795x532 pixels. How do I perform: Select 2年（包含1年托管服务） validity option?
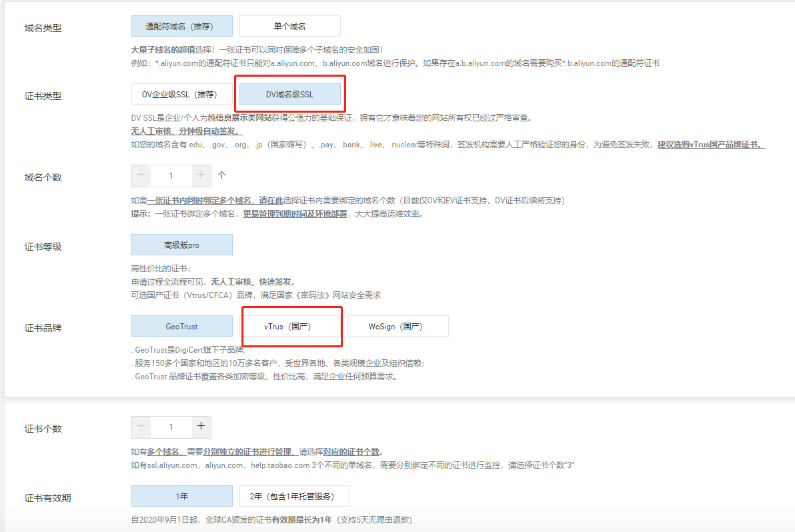point(294,496)
